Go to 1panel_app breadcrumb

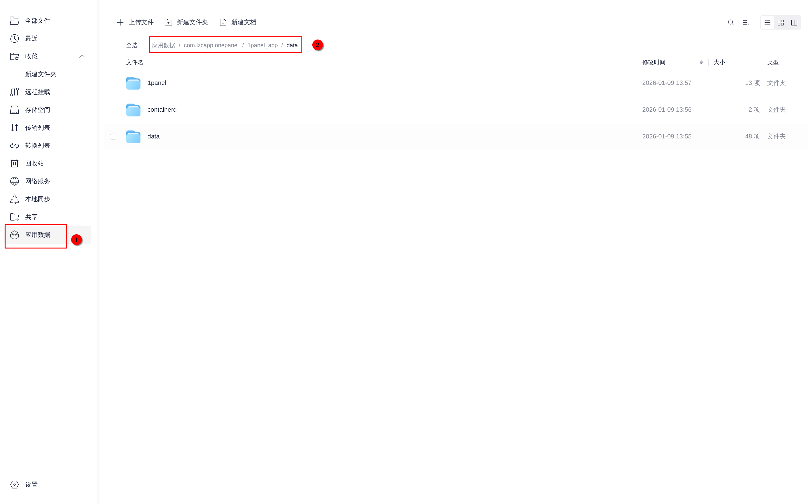click(262, 45)
